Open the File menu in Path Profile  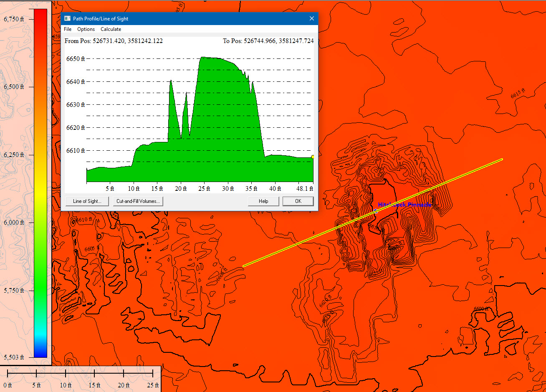tap(68, 29)
